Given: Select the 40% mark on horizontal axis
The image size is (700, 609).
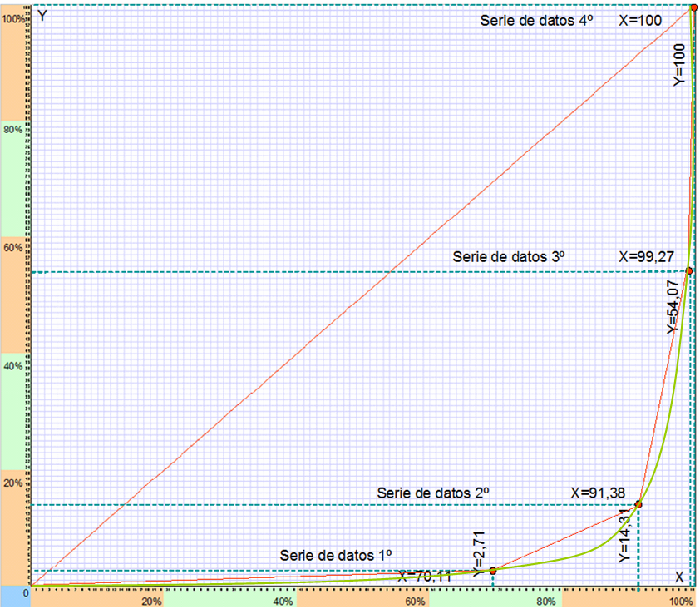Looking at the screenshot, I should point(283,601).
